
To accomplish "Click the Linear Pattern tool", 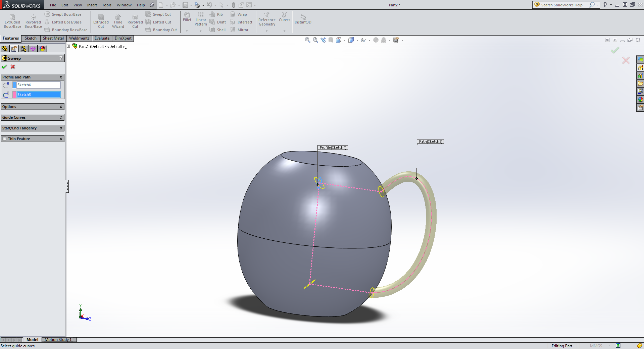I will 201,19.
